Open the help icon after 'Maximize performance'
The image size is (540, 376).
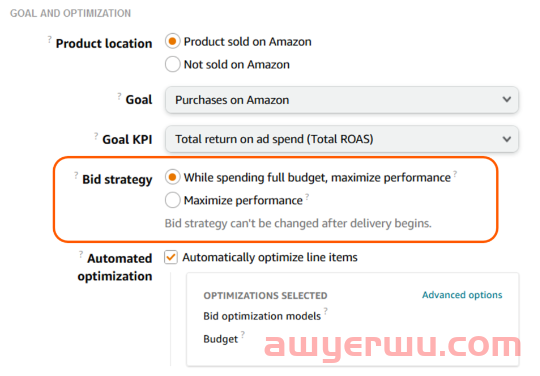click(x=307, y=197)
